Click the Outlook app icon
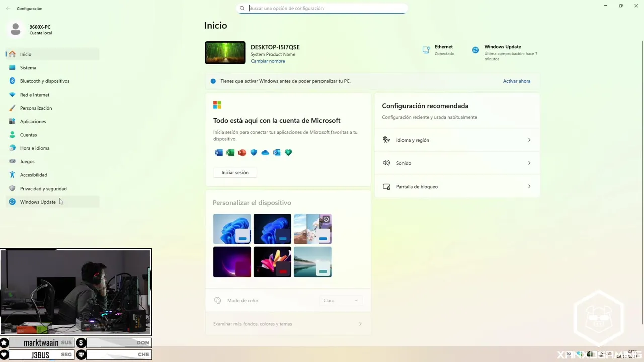The height and width of the screenshot is (362, 644). pyautogui.click(x=277, y=152)
